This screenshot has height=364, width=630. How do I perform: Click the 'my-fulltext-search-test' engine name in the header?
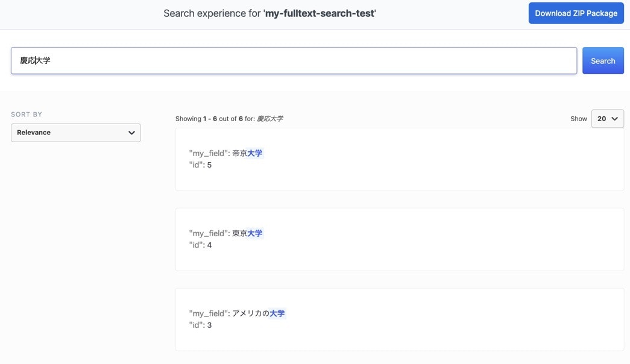coord(320,13)
